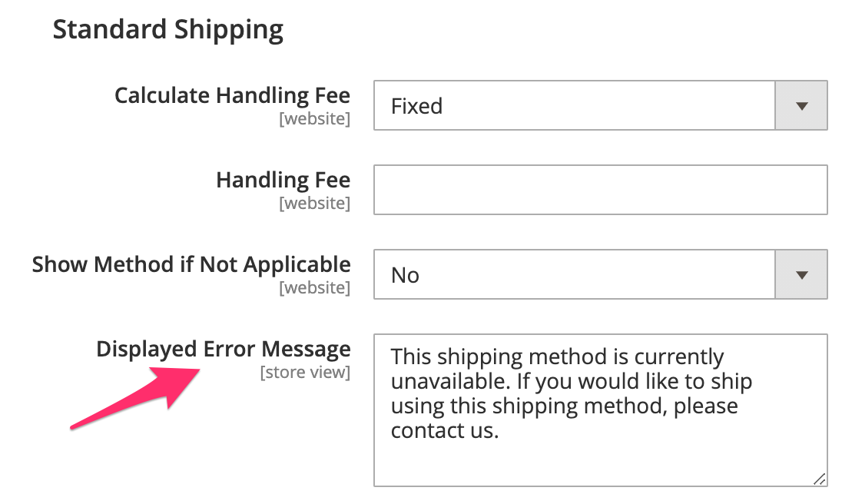842x504 pixels.
Task: Click the 'No' value in the select box
Action: 406,275
